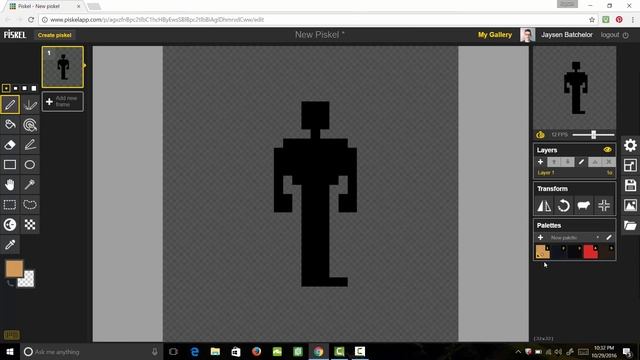This screenshot has height=360, width=640.
Task: Open the Export image panel
Action: tap(630, 205)
